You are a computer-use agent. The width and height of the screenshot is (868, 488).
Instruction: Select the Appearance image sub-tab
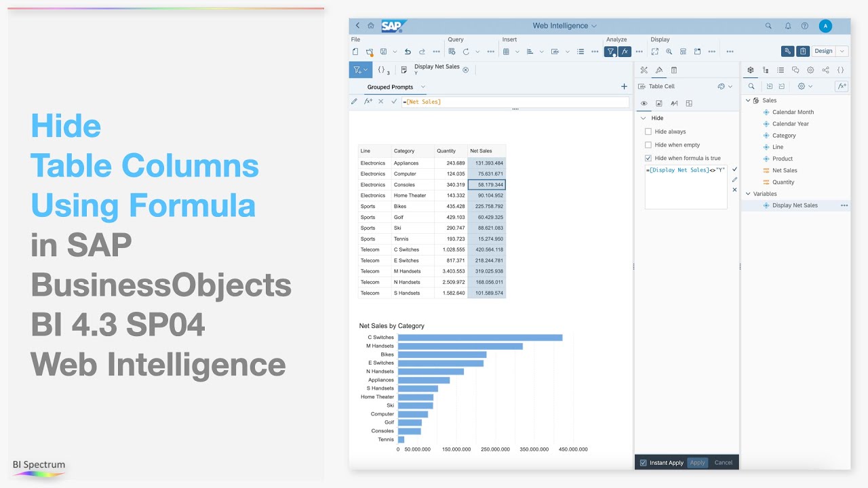[x=658, y=104]
